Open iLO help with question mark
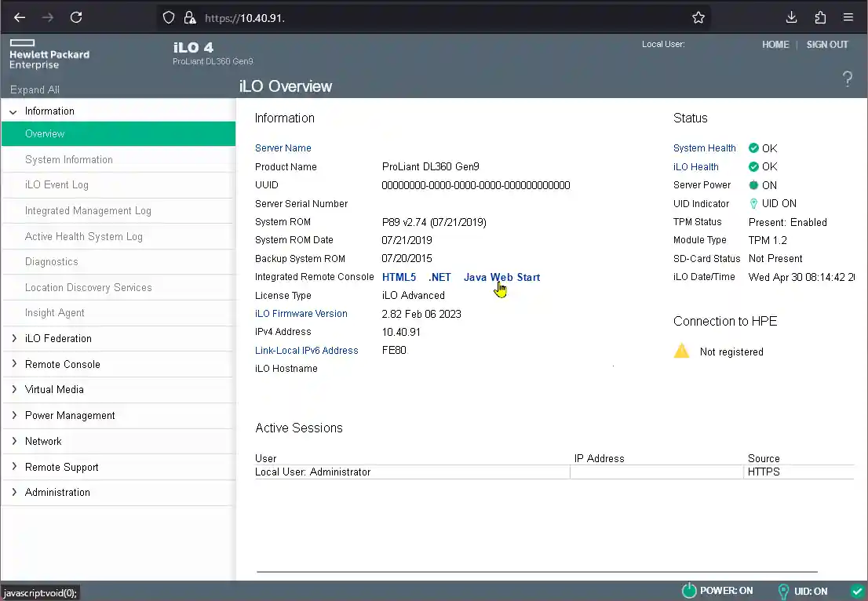The height and width of the screenshot is (601, 868). [848, 79]
